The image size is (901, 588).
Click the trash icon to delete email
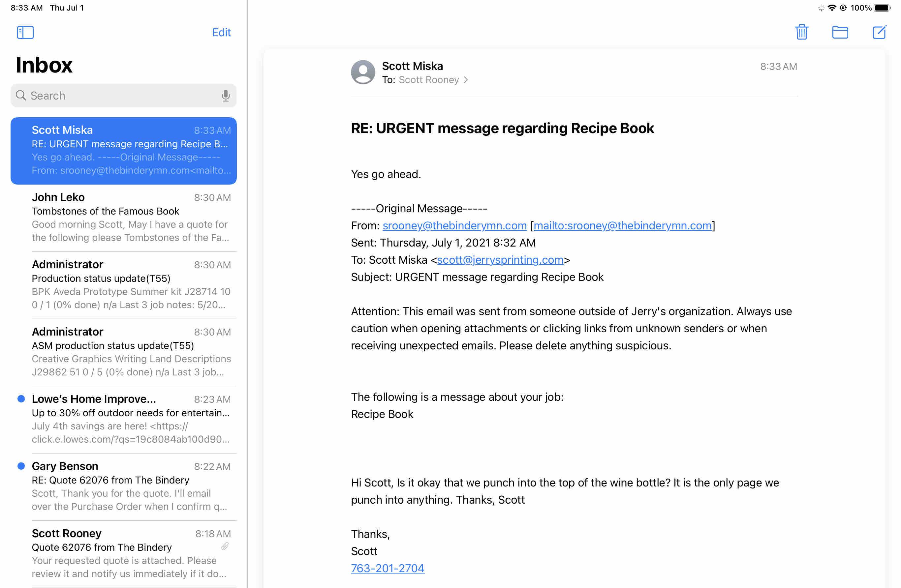pyautogui.click(x=801, y=32)
